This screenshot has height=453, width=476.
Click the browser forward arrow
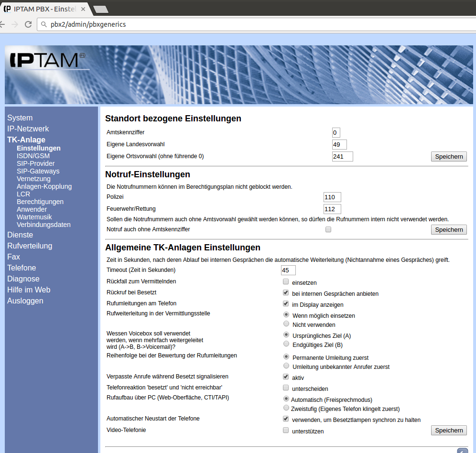click(x=15, y=24)
